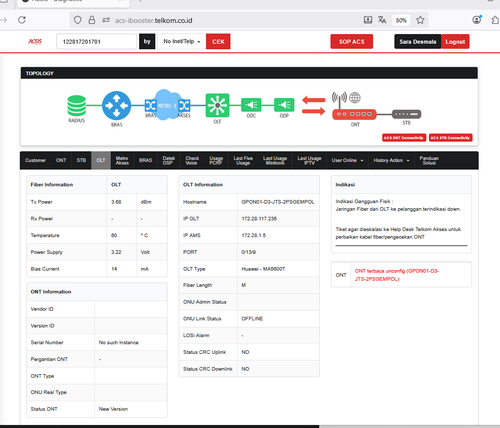Select the blue BRAS router icon in topology
The width and height of the screenshot is (500, 428).
tap(116, 106)
